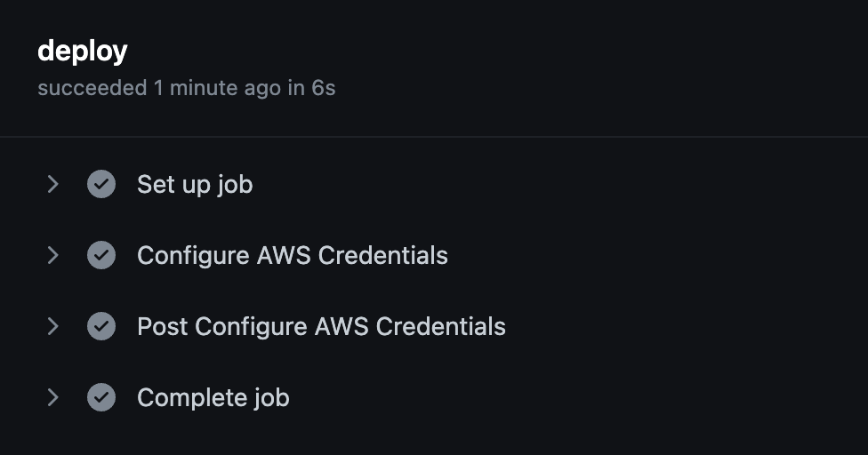Click the horizontal divider below the header
The height and width of the screenshot is (455, 868).
pyautogui.click(x=434, y=137)
